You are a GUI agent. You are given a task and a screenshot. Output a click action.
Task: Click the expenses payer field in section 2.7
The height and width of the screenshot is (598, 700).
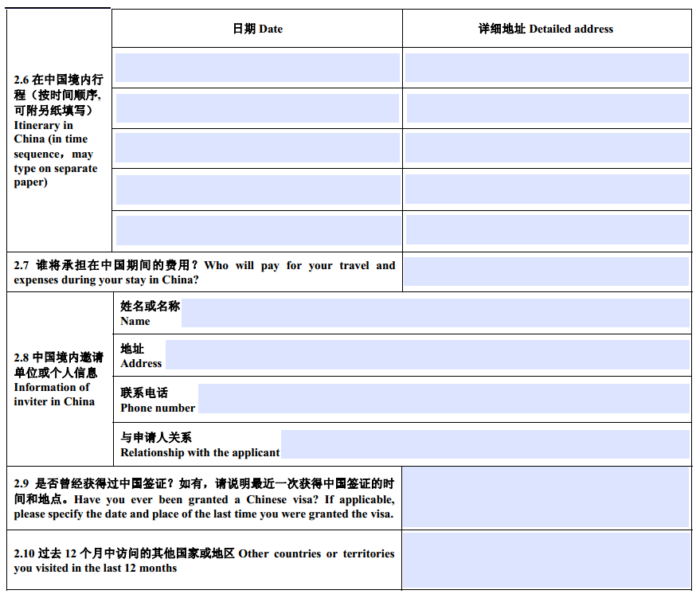coord(548,272)
